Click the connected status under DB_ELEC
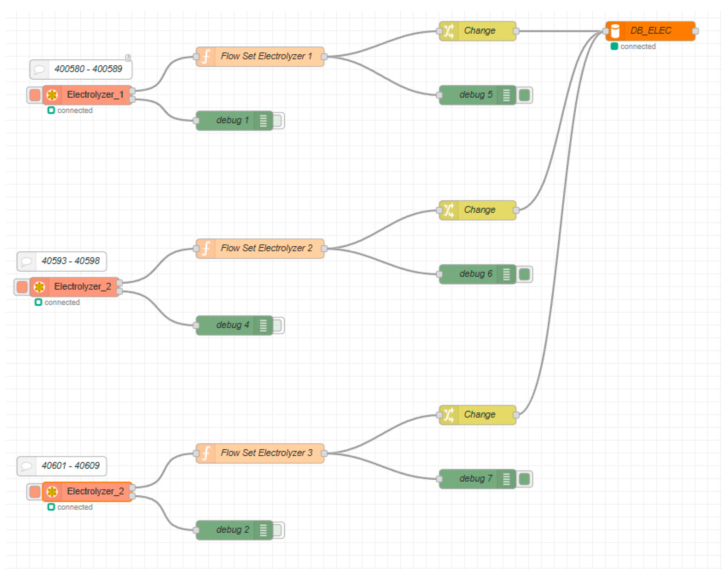This screenshot has height=584, width=728. [x=633, y=47]
